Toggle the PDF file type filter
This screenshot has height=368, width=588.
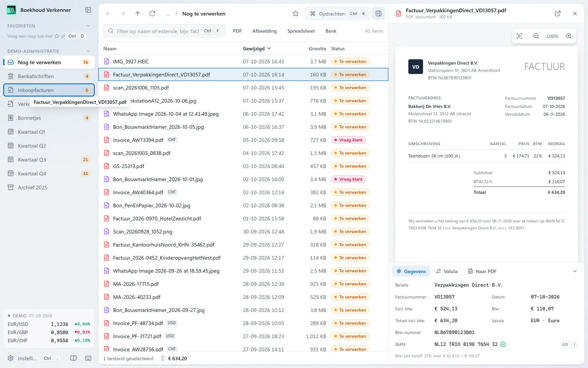point(237,31)
